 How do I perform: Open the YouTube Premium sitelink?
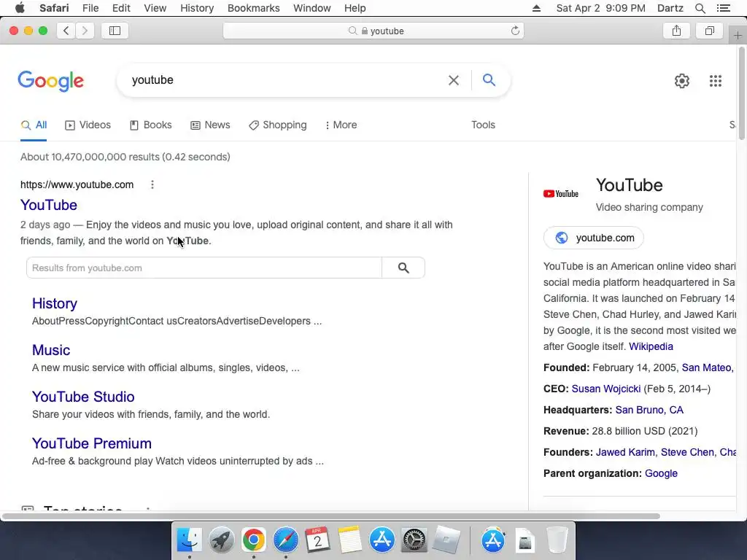point(91,444)
